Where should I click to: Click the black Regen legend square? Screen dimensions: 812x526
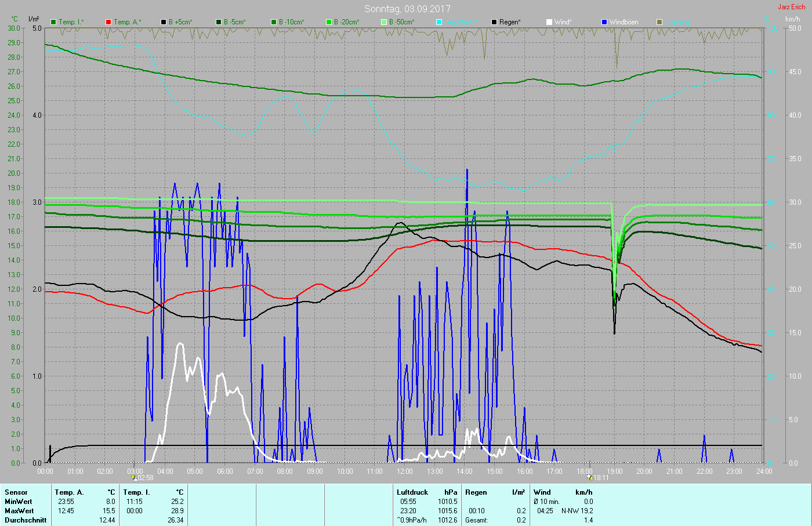[494, 22]
